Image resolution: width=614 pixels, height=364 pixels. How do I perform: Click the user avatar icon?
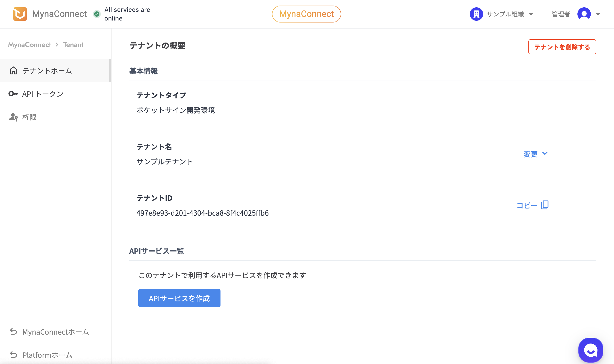[584, 14]
